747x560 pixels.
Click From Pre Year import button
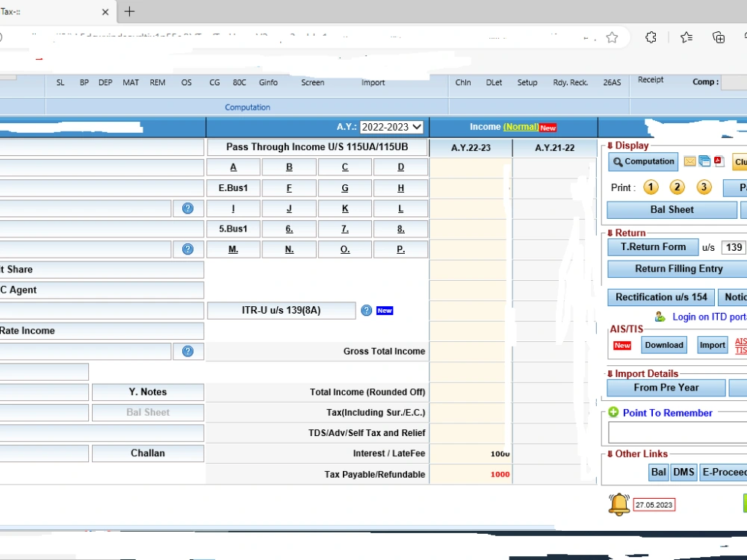[666, 388]
